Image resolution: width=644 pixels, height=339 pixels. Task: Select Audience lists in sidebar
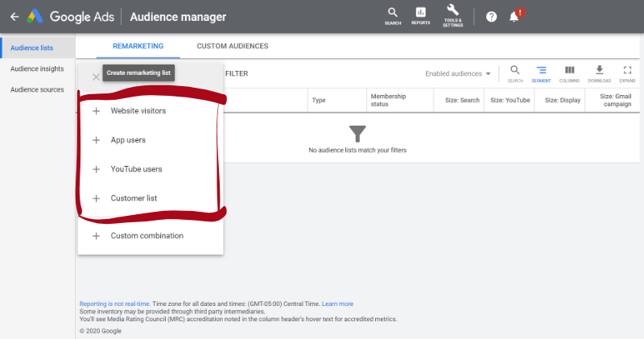[38, 48]
